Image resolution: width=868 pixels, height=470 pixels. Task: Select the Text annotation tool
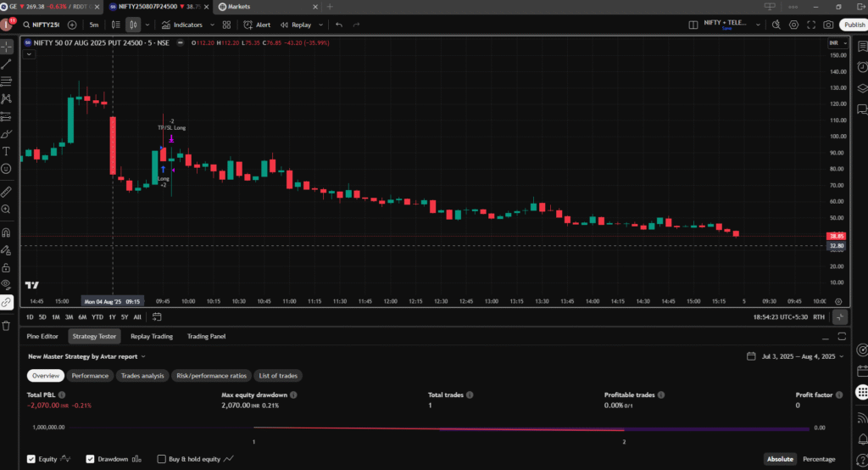tap(6, 151)
